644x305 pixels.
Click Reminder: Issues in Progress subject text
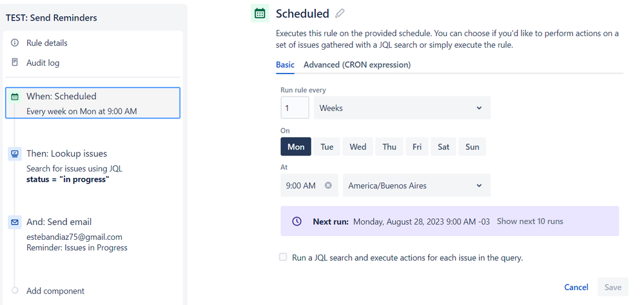[77, 248]
